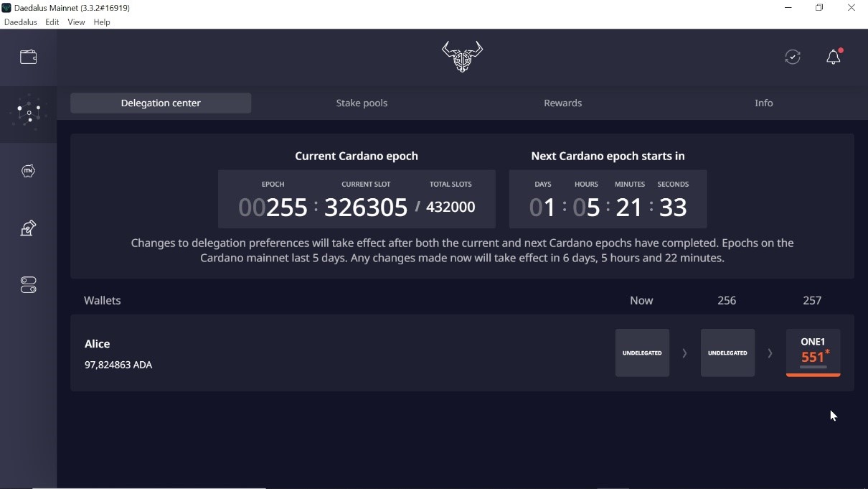Select the staking delegation sidebar icon

click(x=29, y=113)
